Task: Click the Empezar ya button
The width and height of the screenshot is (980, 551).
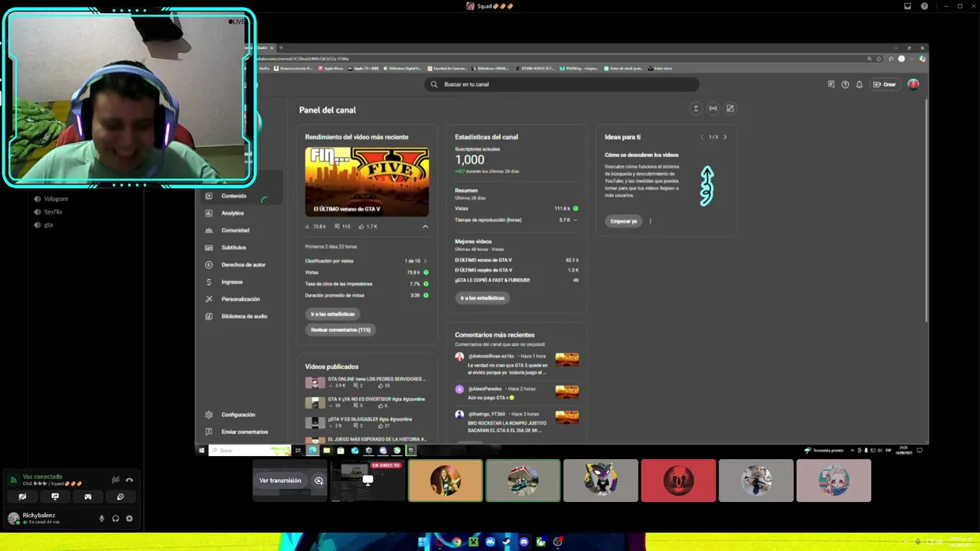Action: [x=623, y=221]
